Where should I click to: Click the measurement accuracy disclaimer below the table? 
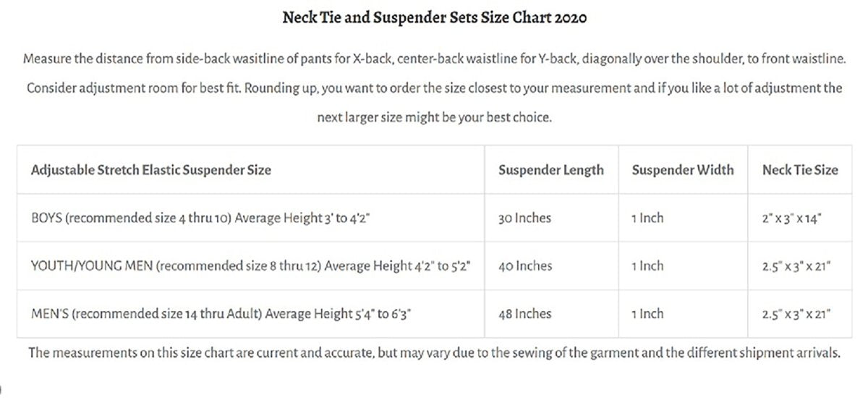click(434, 354)
